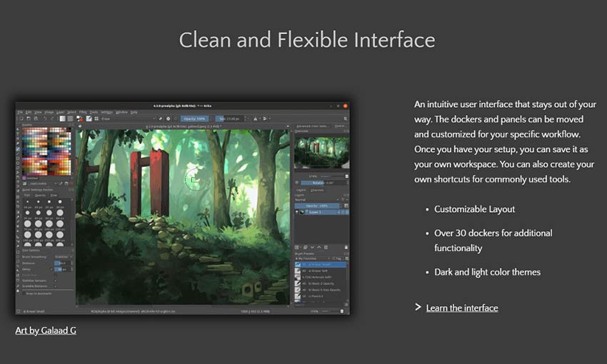Move the layer up with the up arrow icon
The height and width of the screenshot is (364, 607).
point(319,247)
